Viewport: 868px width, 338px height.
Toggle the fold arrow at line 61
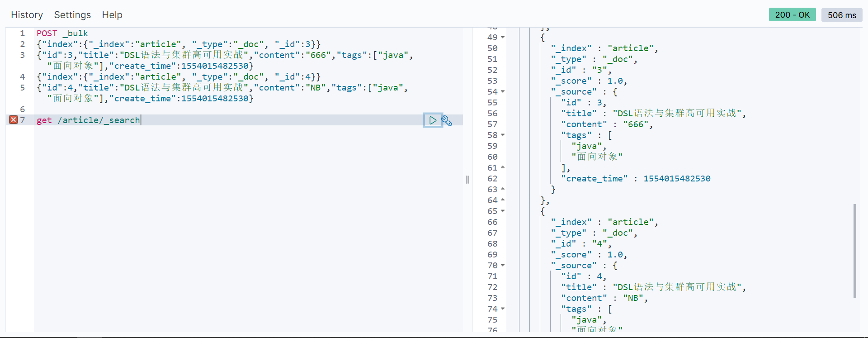[x=503, y=167]
